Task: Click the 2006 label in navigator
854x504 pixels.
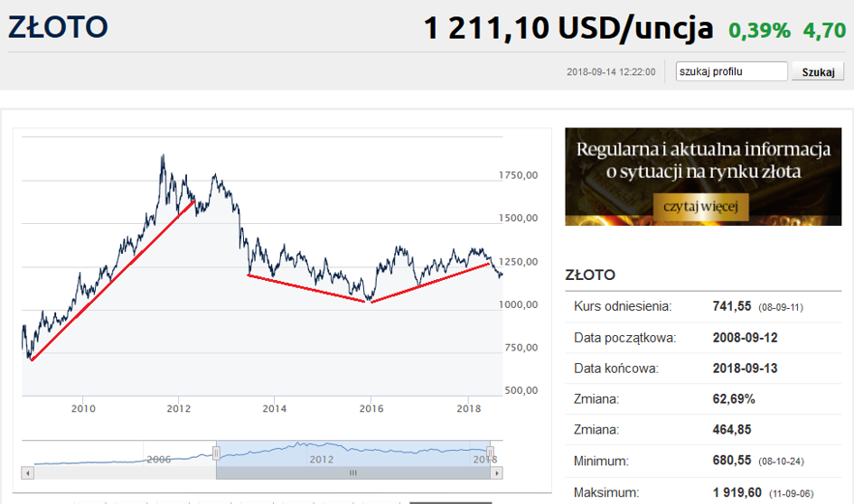Action: tap(158, 460)
